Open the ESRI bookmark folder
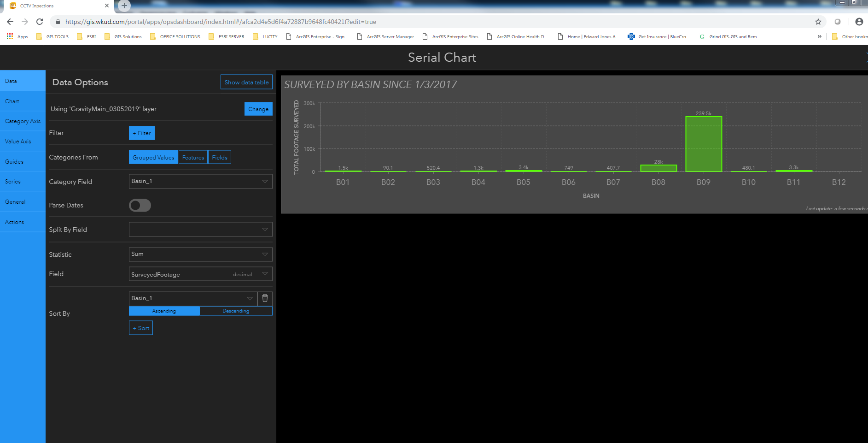868x443 pixels. 87,36
